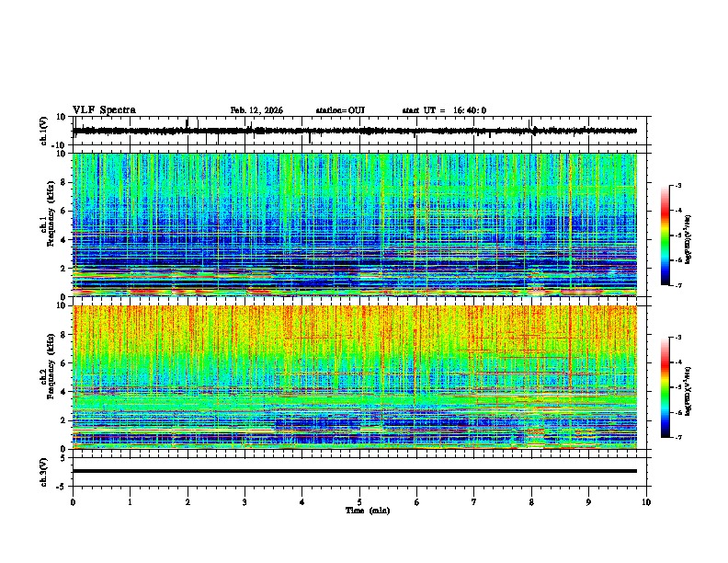Click the ch.2 "Frequency (kHz)" axis label
The height and width of the screenshot is (563, 728).
point(51,366)
